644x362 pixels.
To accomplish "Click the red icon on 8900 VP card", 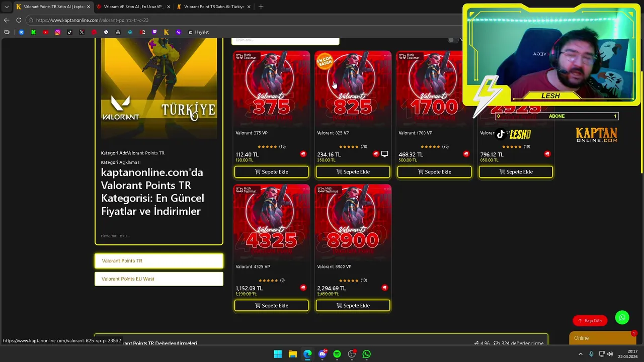I will 384,288.
